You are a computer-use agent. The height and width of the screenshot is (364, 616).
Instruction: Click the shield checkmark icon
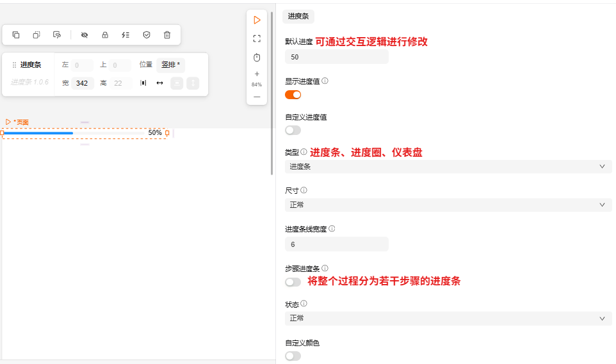147,35
